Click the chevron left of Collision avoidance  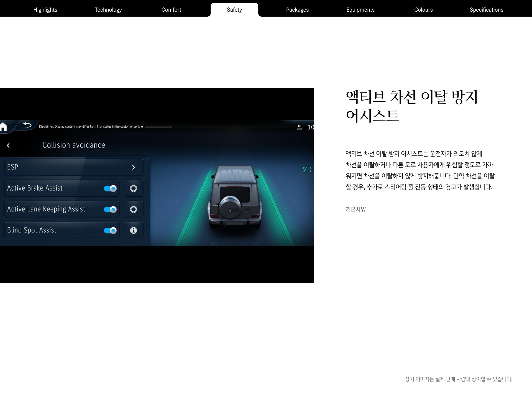click(8, 145)
